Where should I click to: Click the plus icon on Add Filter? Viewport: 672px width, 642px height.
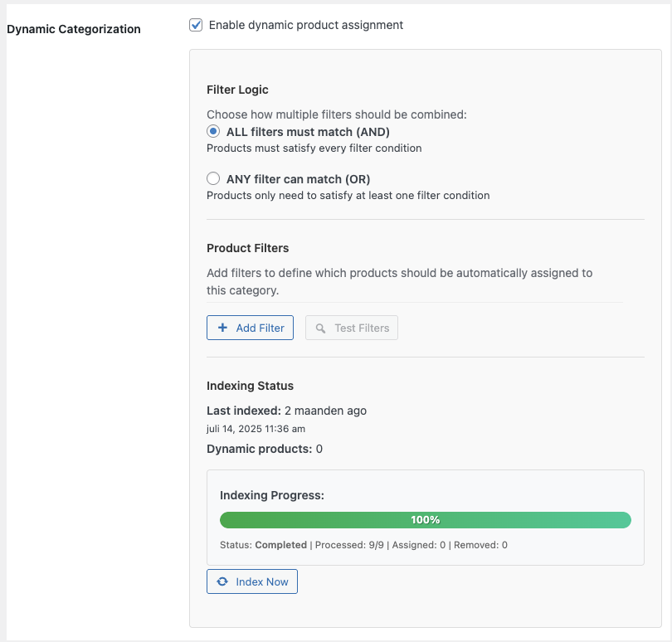click(222, 328)
